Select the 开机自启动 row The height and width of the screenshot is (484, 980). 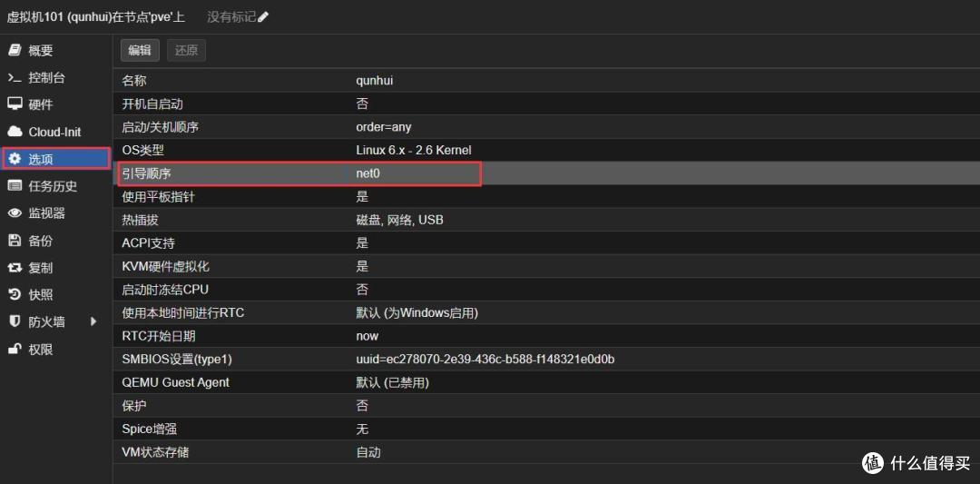click(546, 104)
